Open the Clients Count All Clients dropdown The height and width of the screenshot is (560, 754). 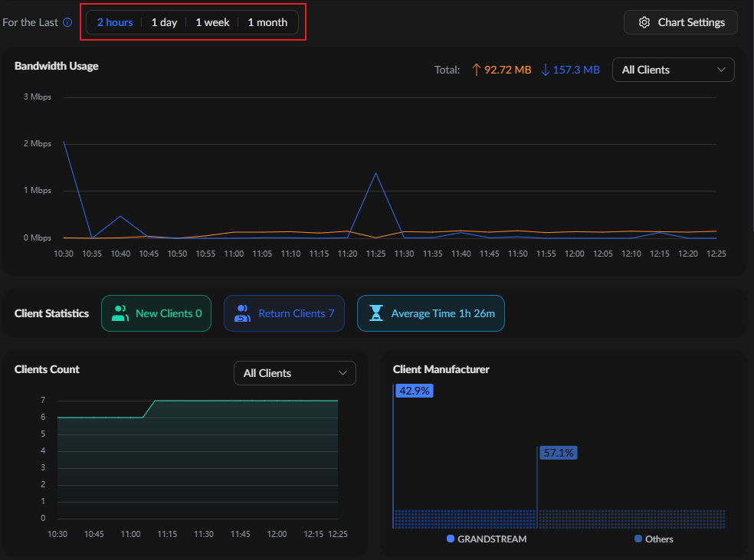pos(295,373)
